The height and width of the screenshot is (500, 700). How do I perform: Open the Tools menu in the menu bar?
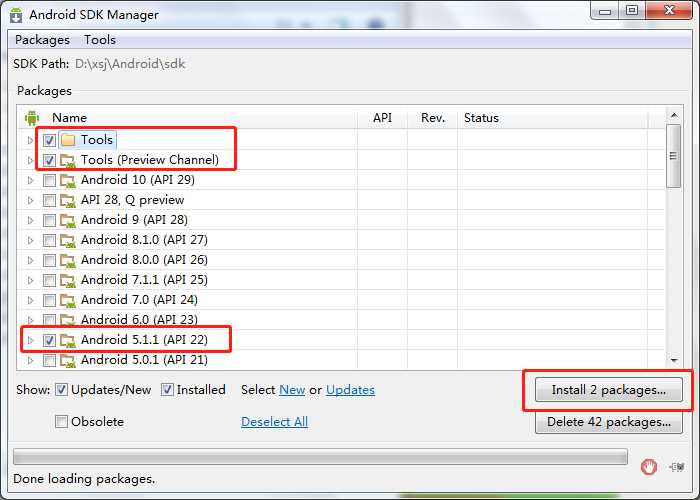[100, 40]
